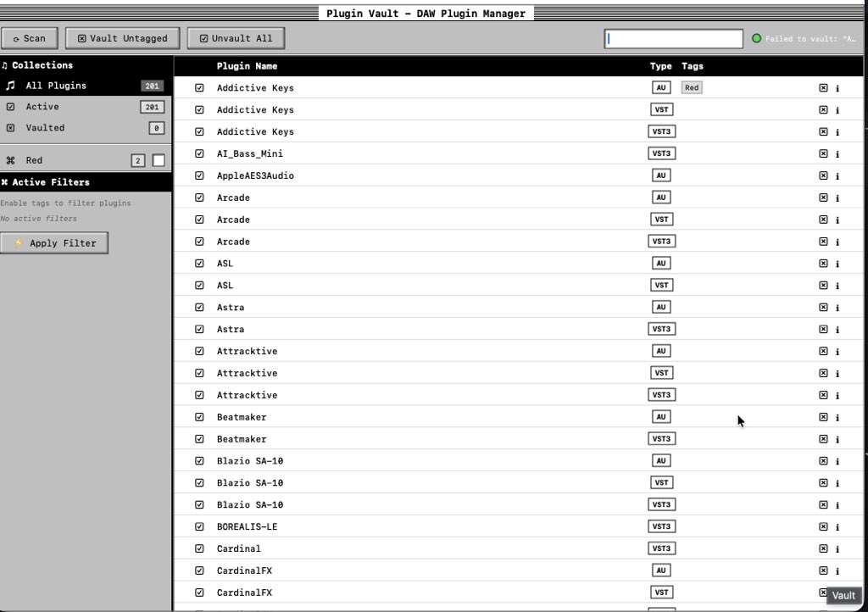The width and height of the screenshot is (868, 612).
Task: Vault the Attracktive VST3 plugin
Action: pos(823,395)
